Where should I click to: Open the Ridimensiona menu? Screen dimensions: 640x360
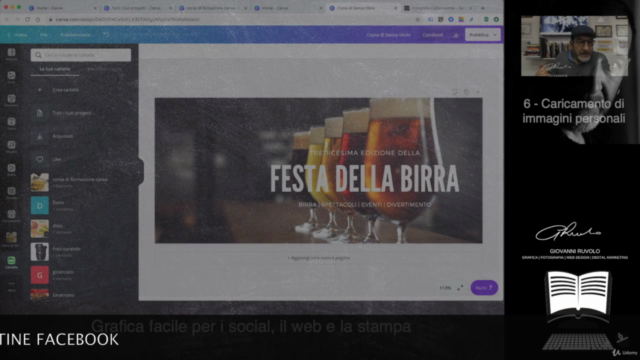[x=76, y=35]
